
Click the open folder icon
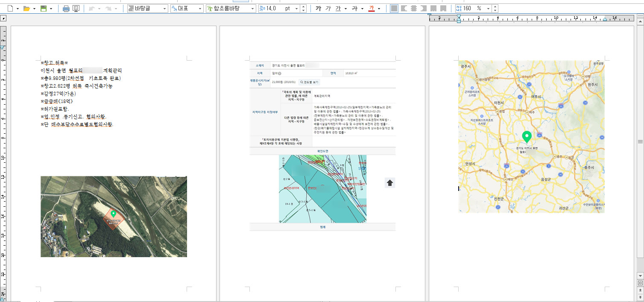tap(26, 9)
